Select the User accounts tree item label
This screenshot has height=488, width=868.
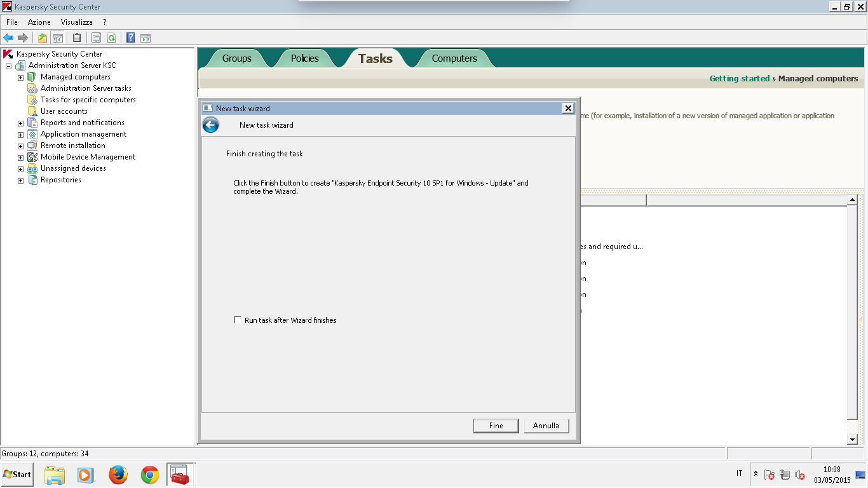coord(64,111)
